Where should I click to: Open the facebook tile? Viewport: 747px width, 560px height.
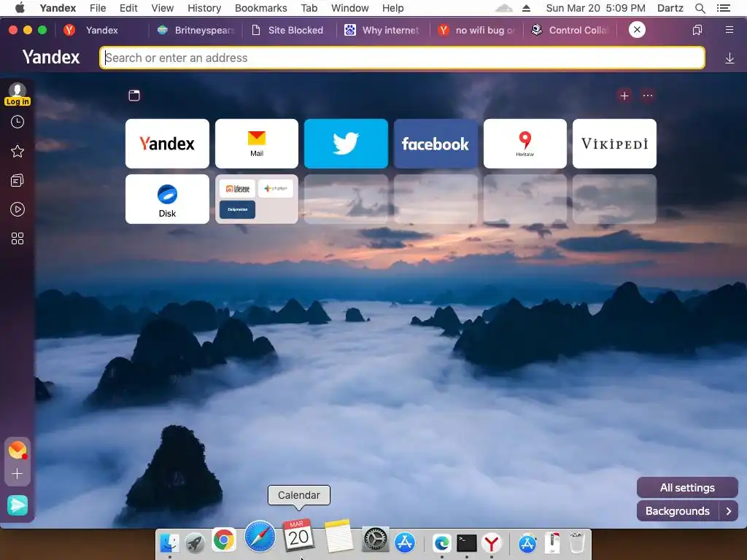click(436, 144)
